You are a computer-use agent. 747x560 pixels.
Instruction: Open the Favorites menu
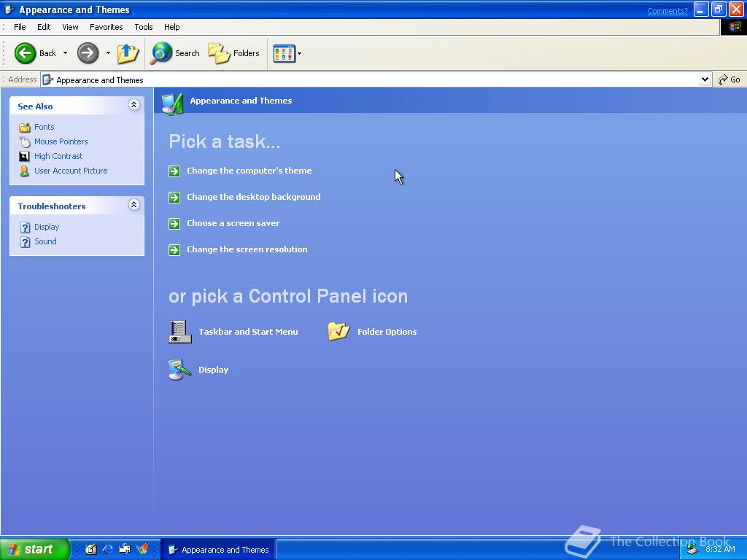pos(107,27)
